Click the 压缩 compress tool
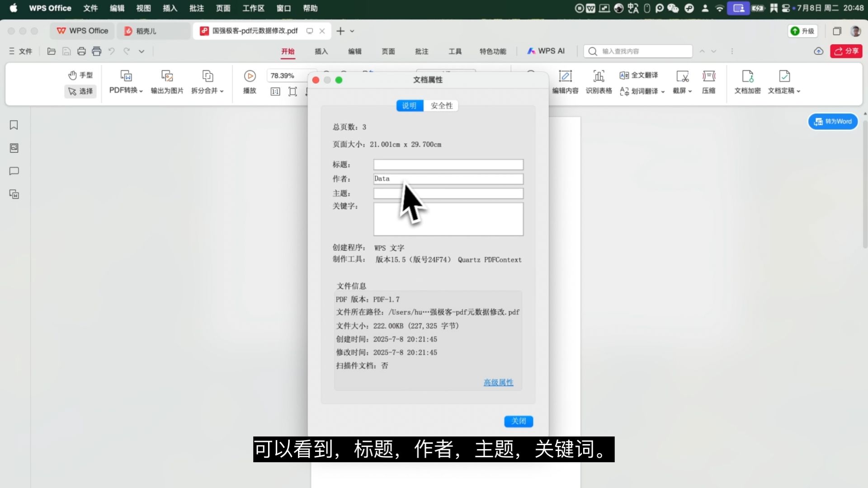Image resolution: width=868 pixels, height=488 pixels. [x=708, y=82]
